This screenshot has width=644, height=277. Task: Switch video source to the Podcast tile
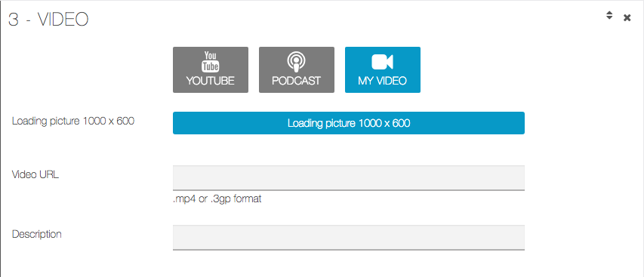click(x=297, y=69)
